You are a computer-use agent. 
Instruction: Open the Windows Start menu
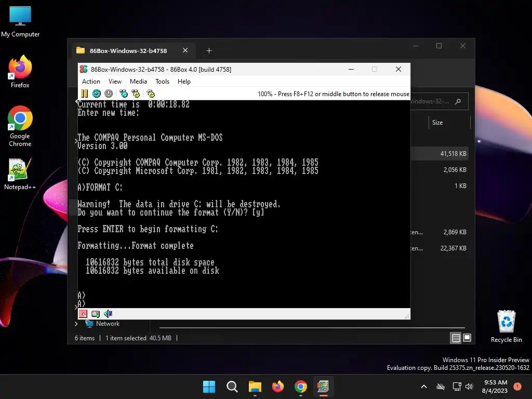point(209,387)
